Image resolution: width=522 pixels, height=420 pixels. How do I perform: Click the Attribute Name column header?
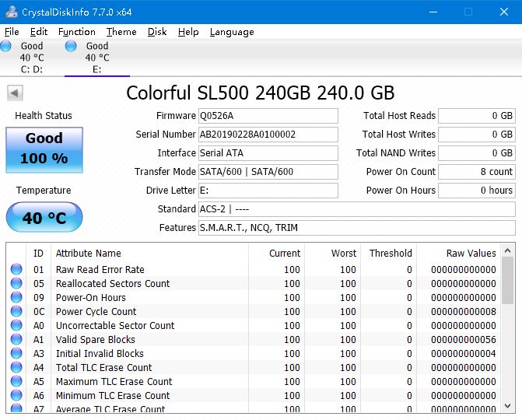[149, 254]
